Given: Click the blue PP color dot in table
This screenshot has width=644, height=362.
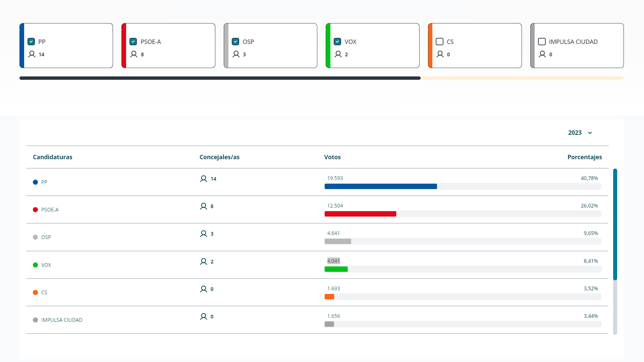Looking at the screenshot, I should pos(35,182).
